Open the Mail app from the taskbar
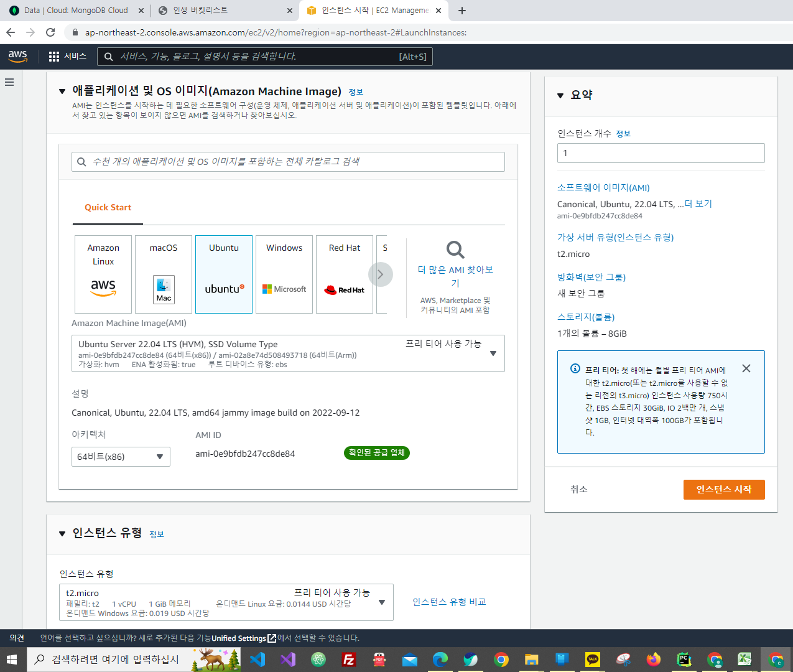 tap(410, 660)
